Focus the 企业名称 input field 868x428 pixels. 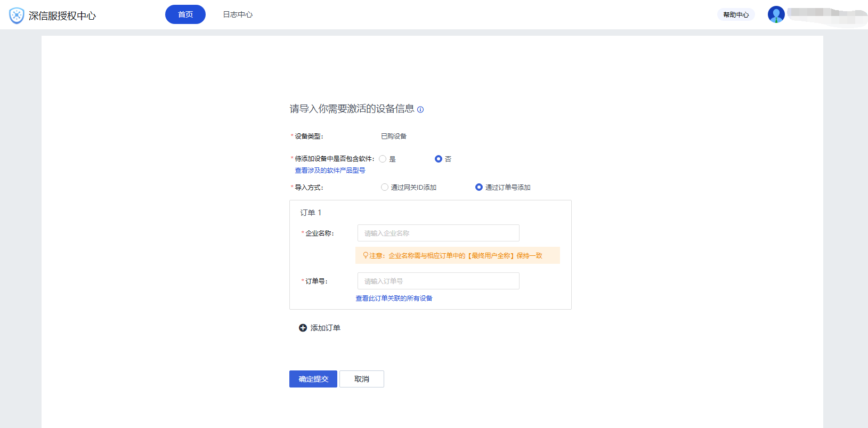[438, 233]
